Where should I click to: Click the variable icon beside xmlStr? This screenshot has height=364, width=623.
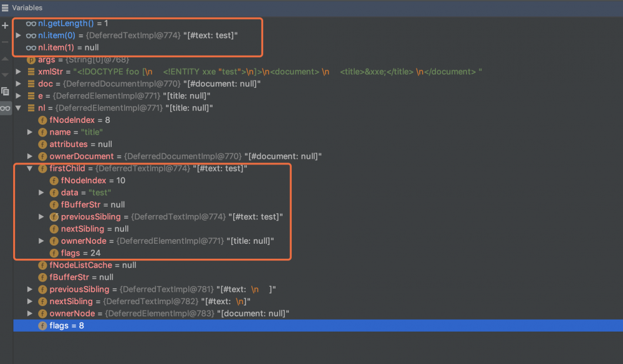pyautogui.click(x=31, y=72)
